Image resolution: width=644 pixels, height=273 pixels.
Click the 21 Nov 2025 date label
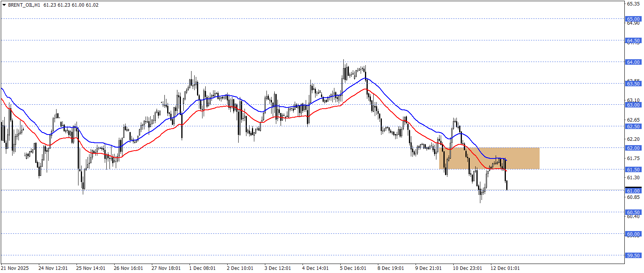[x=15, y=268]
